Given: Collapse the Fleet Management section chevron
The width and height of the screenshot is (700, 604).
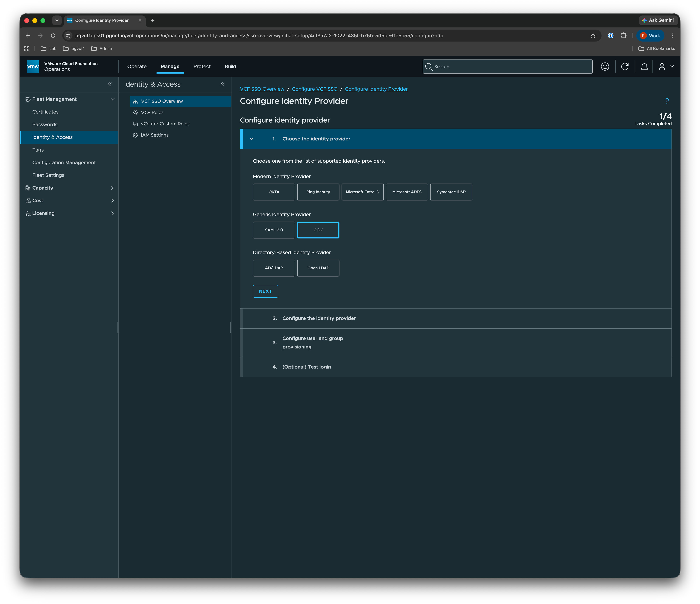Looking at the screenshot, I should pos(113,99).
